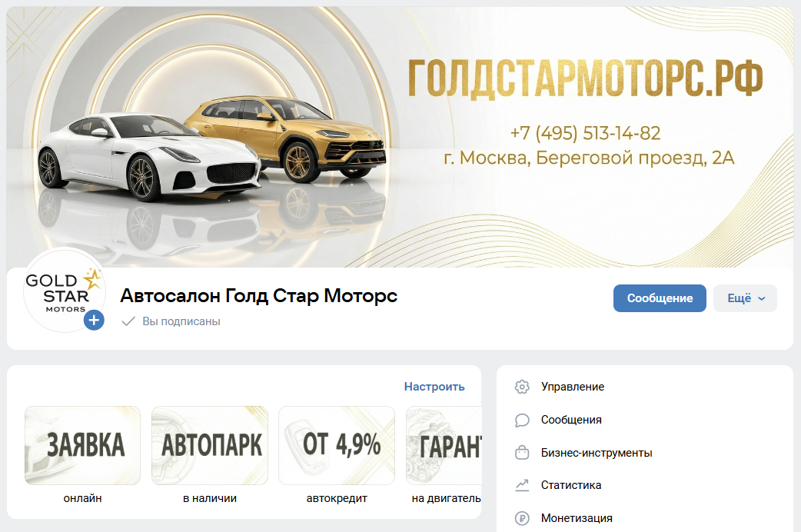Open the АВТОПАРК в наличии tile
The height and width of the screenshot is (532, 801).
pyautogui.click(x=210, y=455)
